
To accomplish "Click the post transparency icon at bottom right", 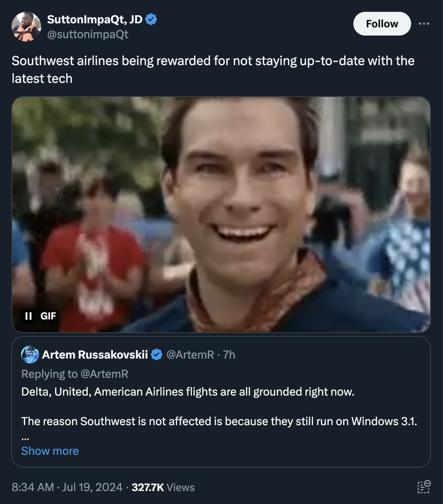I will click(x=424, y=487).
